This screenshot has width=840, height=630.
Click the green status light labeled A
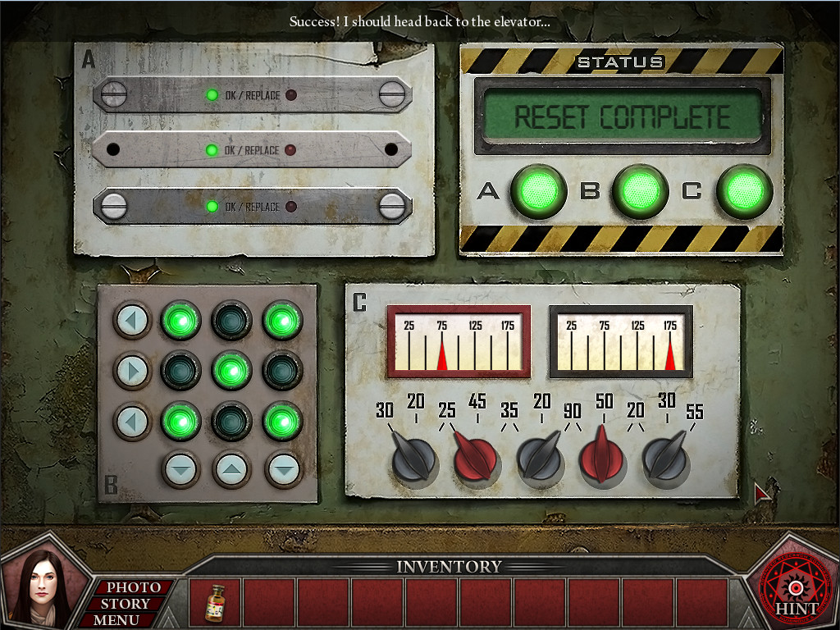coord(538,191)
